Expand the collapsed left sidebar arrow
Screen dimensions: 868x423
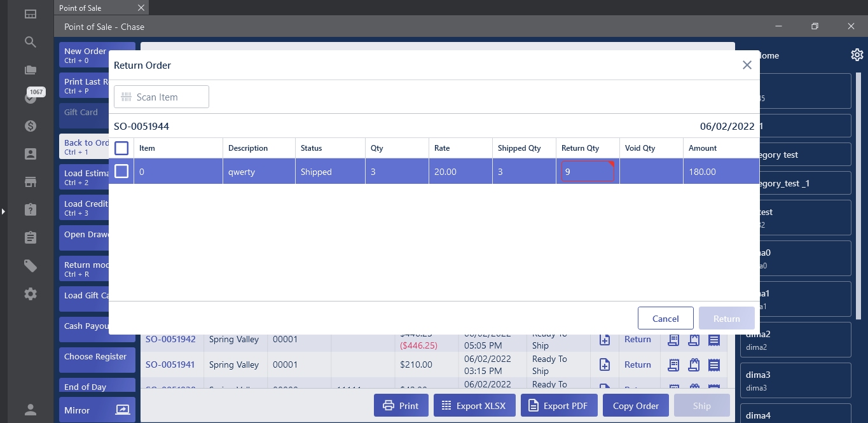tap(3, 211)
